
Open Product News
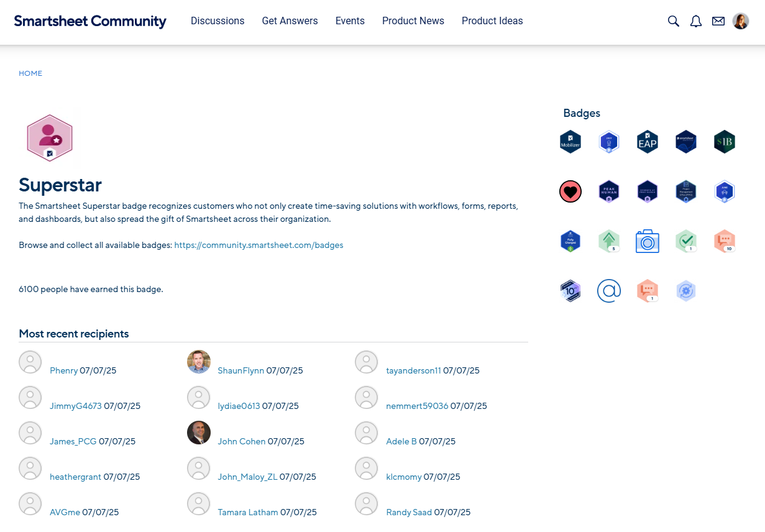coord(413,21)
